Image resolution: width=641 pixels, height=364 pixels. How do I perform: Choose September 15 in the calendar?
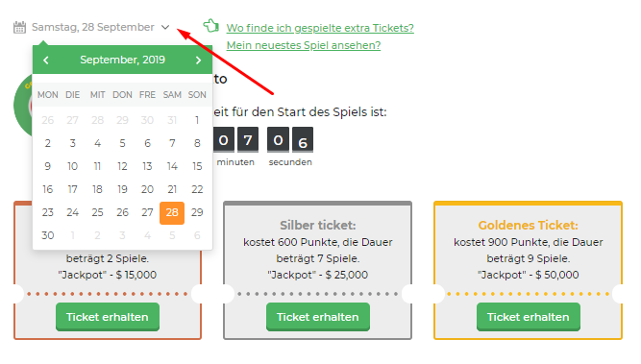pos(197,166)
